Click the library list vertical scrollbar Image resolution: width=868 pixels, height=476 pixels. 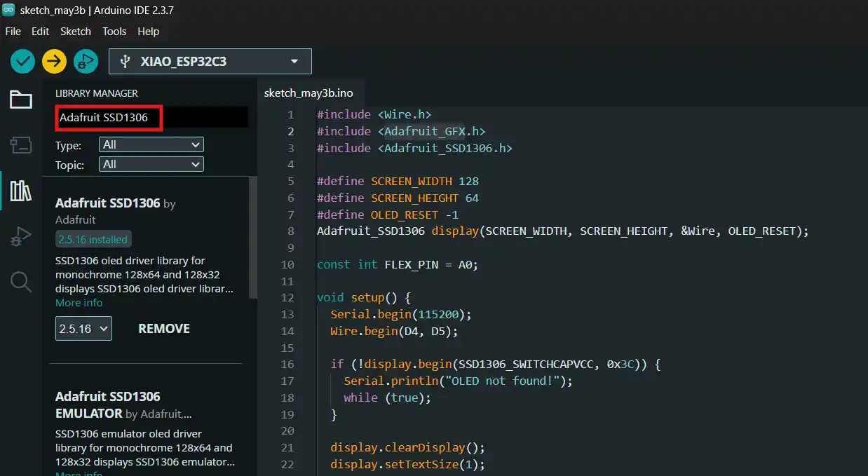pyautogui.click(x=254, y=238)
